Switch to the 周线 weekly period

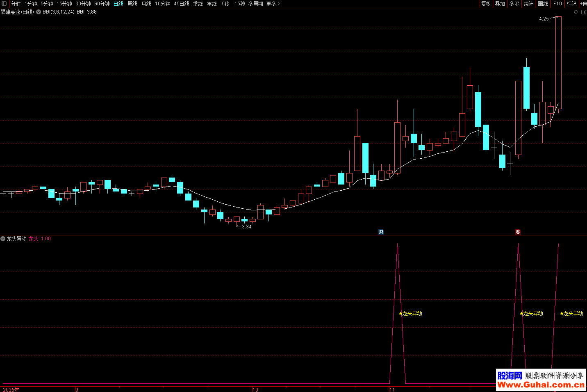(x=132, y=4)
